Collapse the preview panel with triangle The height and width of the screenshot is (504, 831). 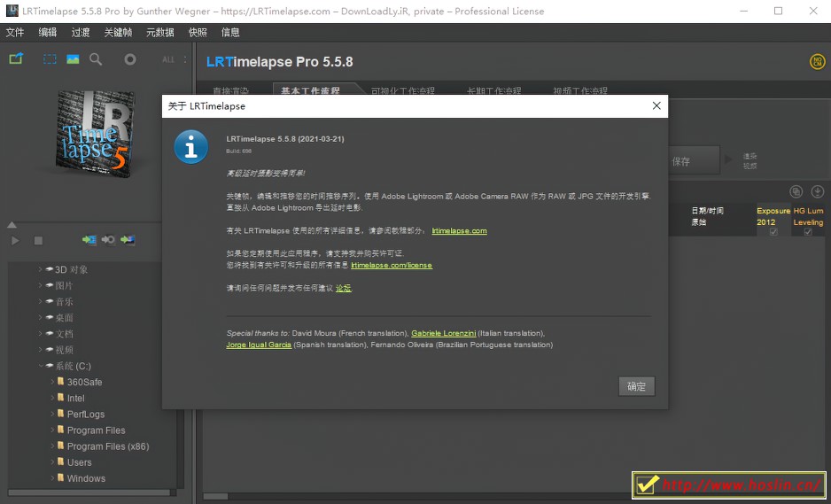tap(12, 225)
